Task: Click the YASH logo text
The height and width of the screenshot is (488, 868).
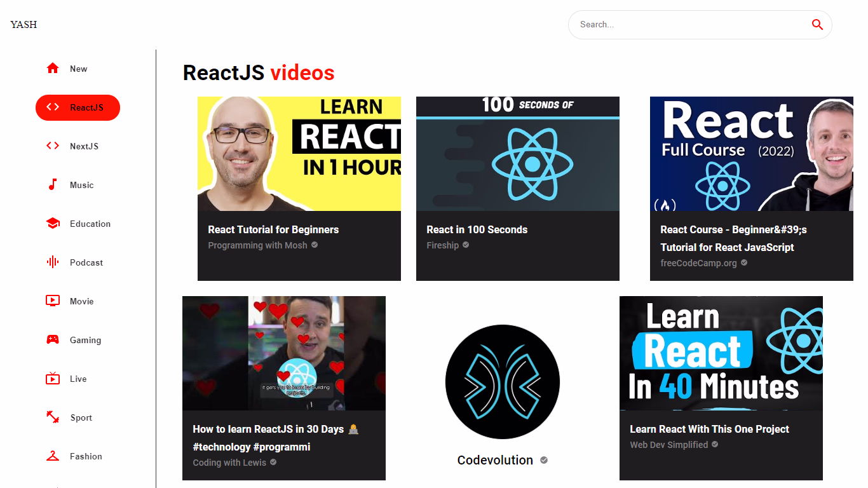Action: pos(24,25)
